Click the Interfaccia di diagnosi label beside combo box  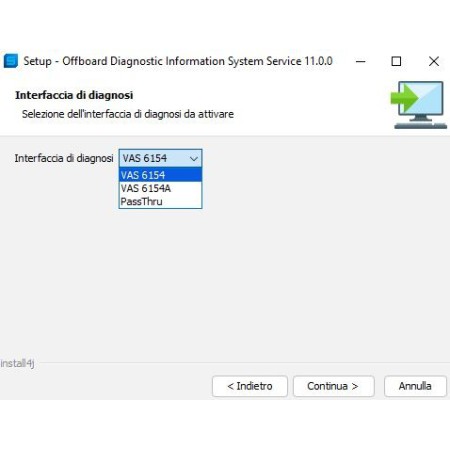tap(64, 158)
